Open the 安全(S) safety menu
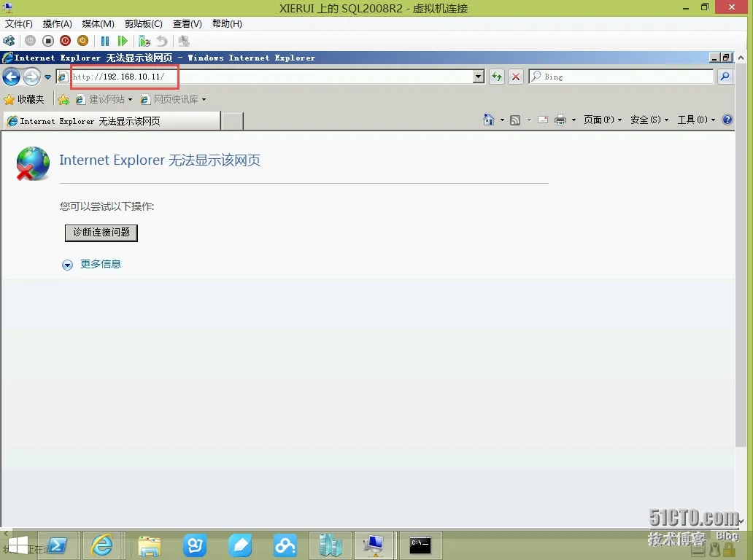Viewport: 753px width, 560px height. tap(649, 120)
